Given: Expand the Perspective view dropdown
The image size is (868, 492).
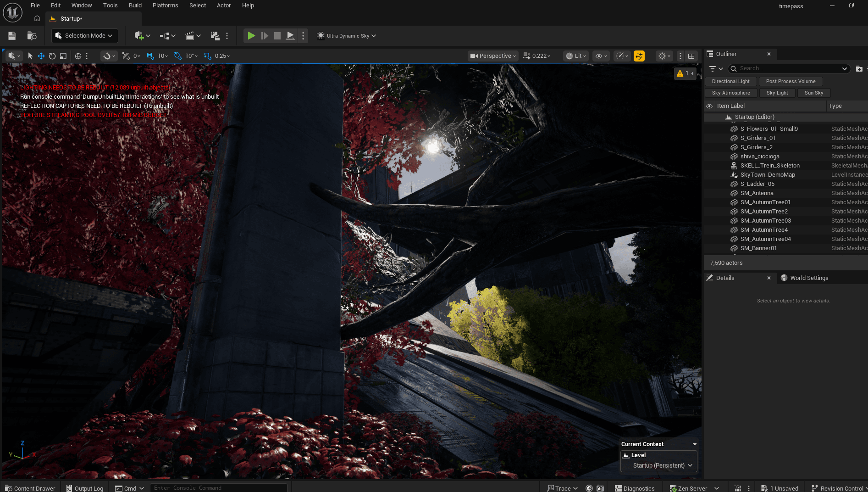Looking at the screenshot, I should [x=493, y=56].
